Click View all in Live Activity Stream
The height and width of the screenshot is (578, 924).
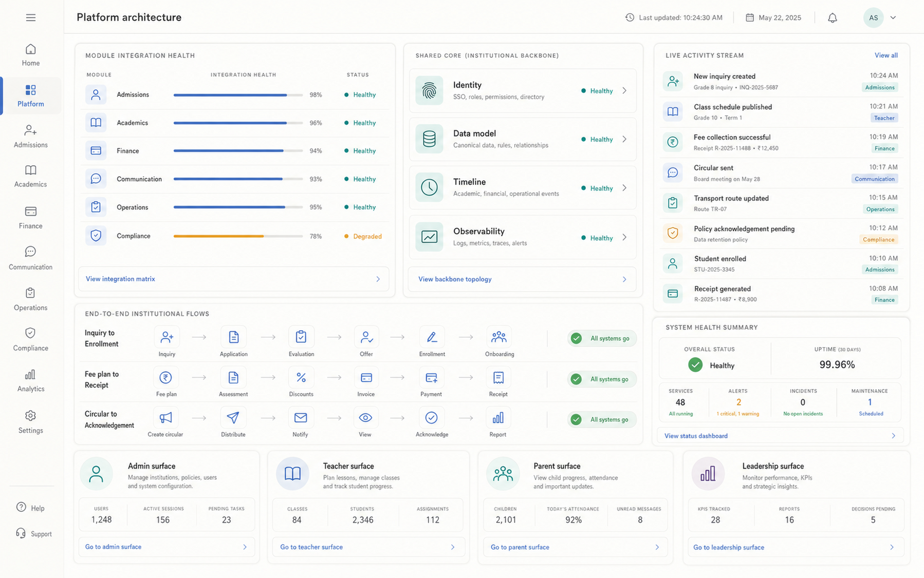point(886,55)
